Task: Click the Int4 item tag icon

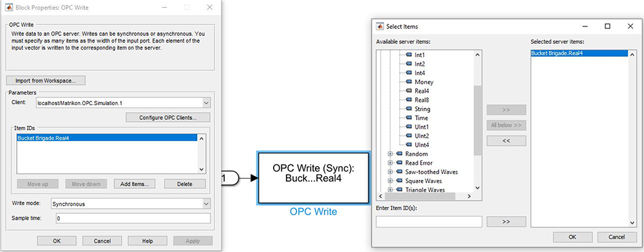Action: 409,73
